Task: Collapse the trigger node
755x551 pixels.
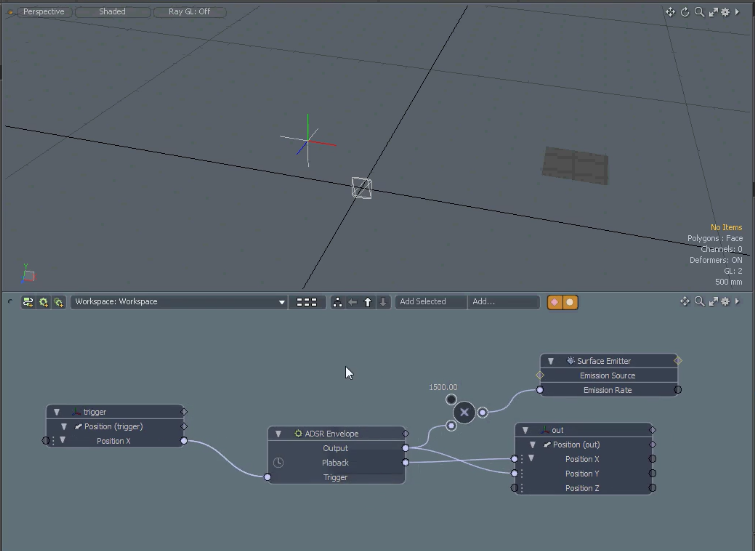Action: [x=57, y=412]
